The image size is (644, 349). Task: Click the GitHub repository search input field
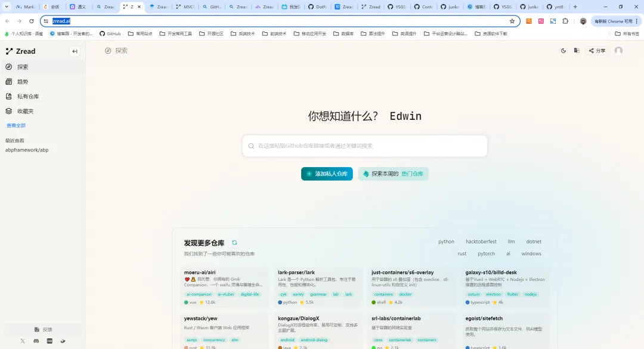coord(365,146)
